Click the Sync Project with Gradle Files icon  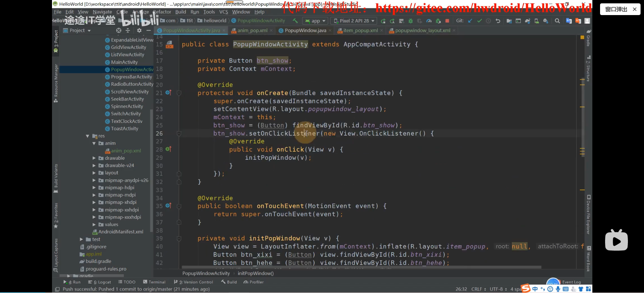click(x=528, y=21)
